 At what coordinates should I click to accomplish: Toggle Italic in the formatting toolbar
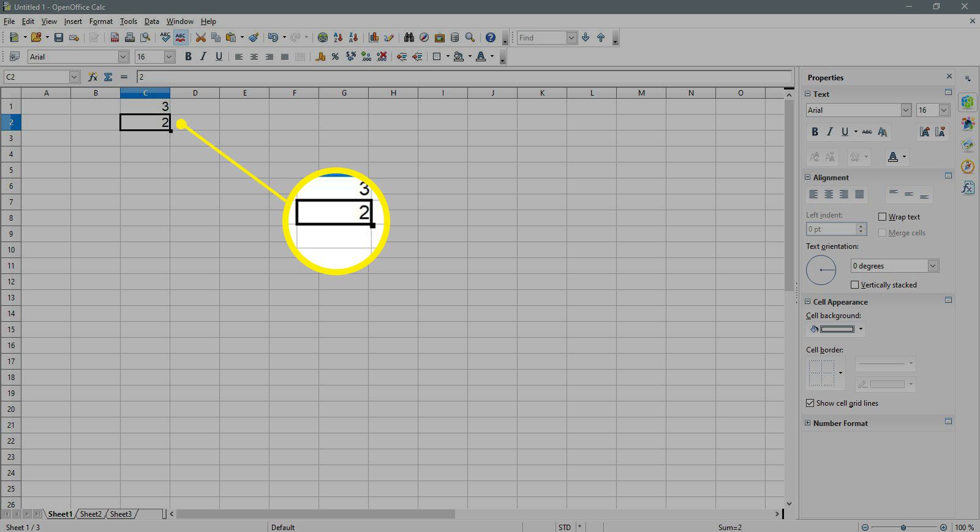pyautogui.click(x=203, y=56)
